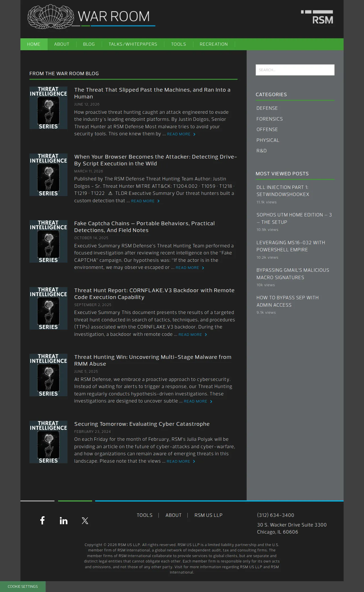Screen dimensions: 364x592
Task: Open thumbnail beside 'The Threat That Slipped Past' post
Action: point(48,108)
